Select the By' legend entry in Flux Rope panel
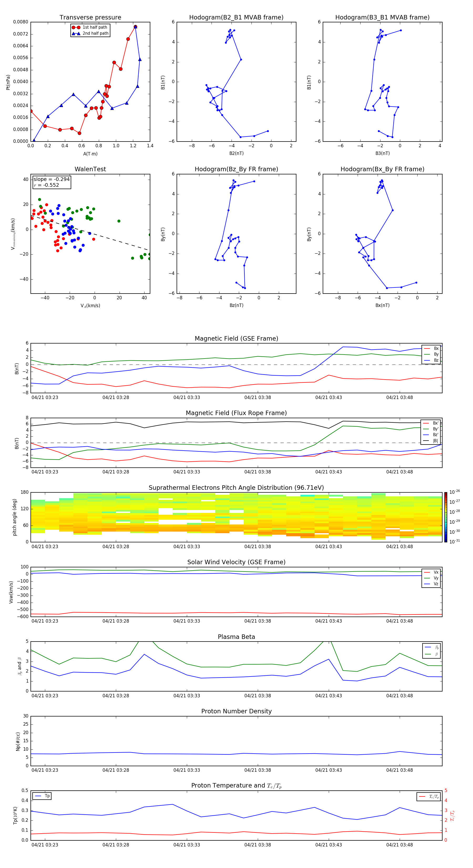This screenshot has height=868, width=473. pyautogui.click(x=431, y=429)
